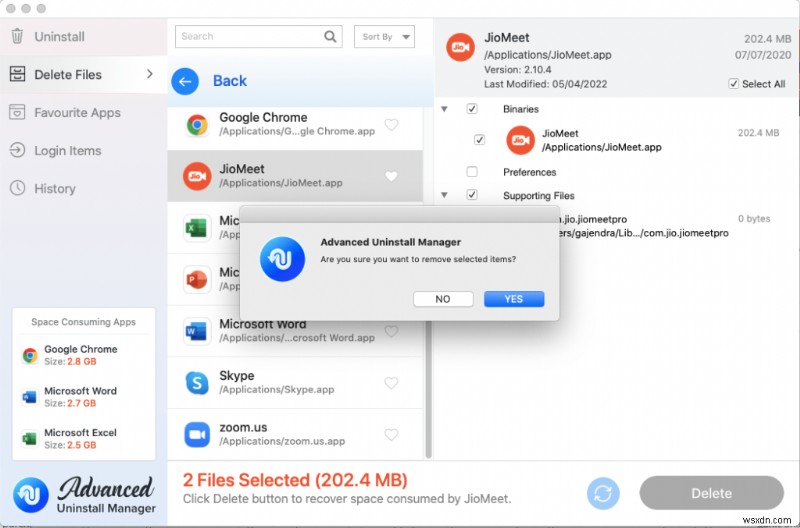
Task: Favourite Microsoft Word with its heart icon
Action: tap(391, 331)
